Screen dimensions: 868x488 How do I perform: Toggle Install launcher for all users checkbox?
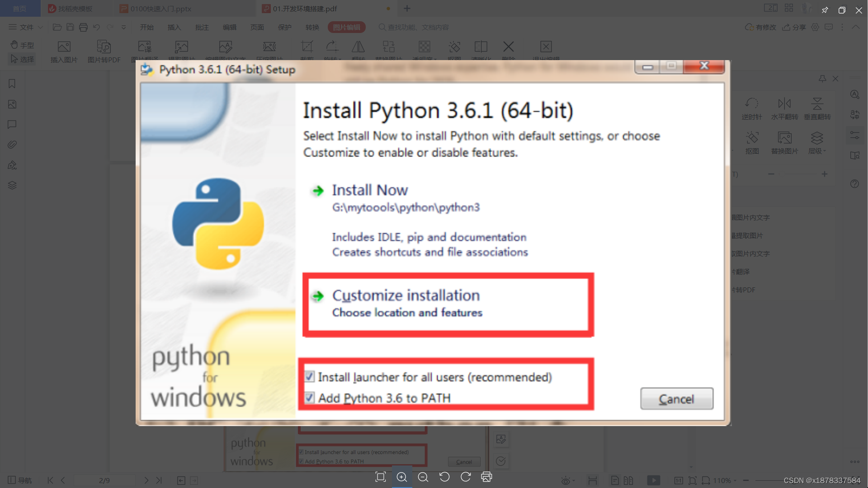point(310,377)
